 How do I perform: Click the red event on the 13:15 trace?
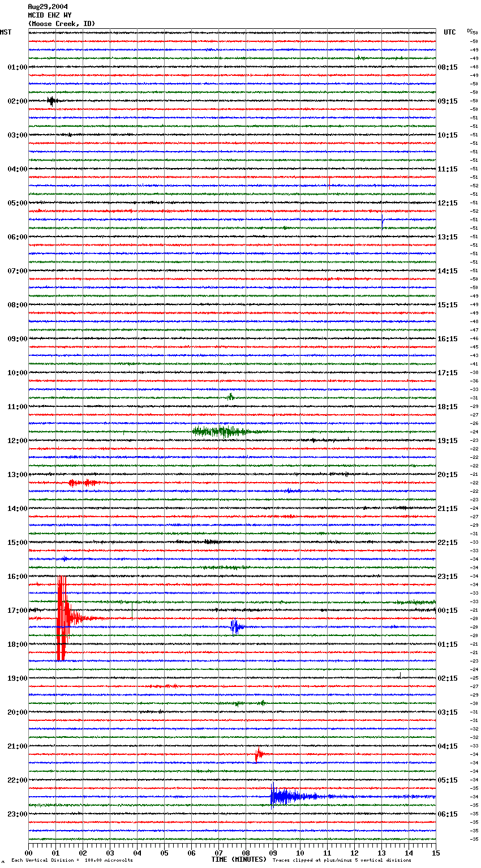[84, 483]
